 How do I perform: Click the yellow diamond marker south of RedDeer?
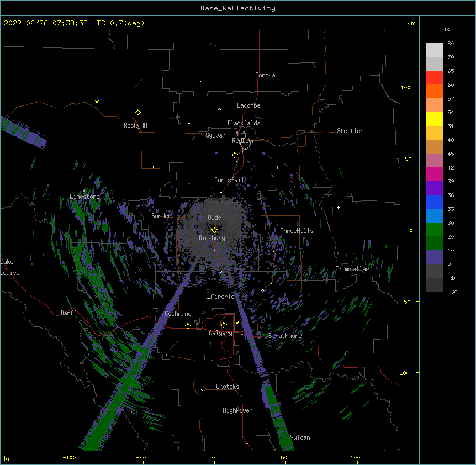(235, 155)
